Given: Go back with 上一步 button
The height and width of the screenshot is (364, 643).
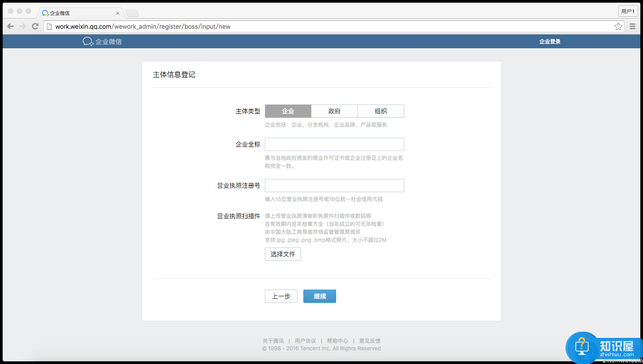Looking at the screenshot, I should tap(281, 296).
